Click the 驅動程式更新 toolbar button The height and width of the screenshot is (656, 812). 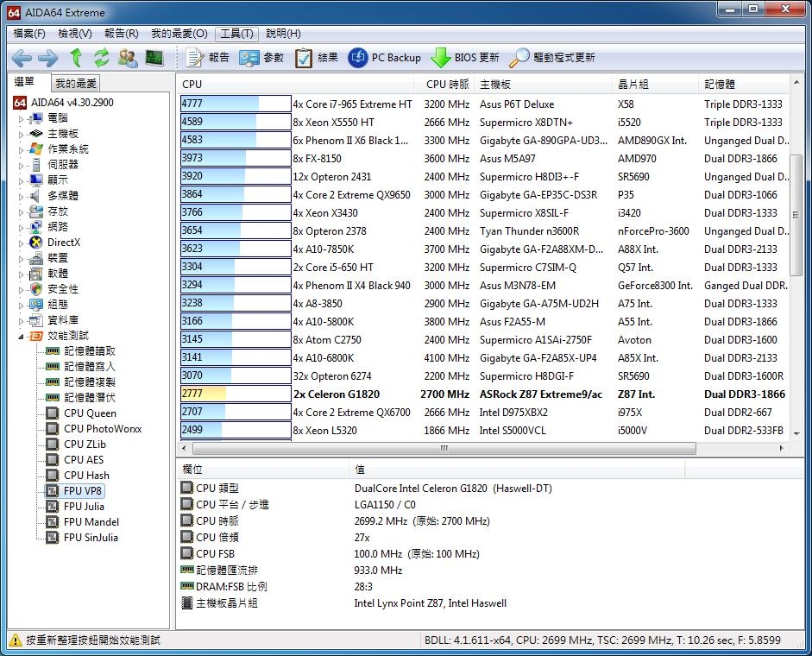pos(552,58)
